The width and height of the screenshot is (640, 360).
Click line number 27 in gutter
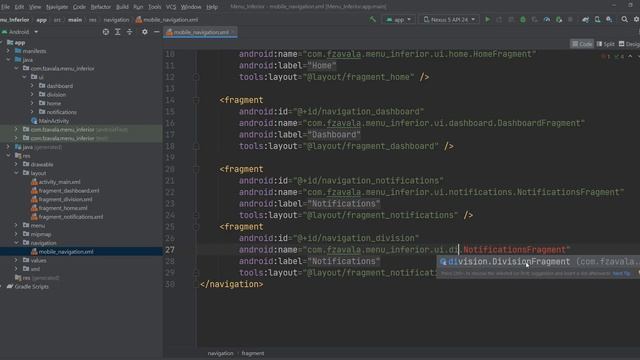[170, 250]
